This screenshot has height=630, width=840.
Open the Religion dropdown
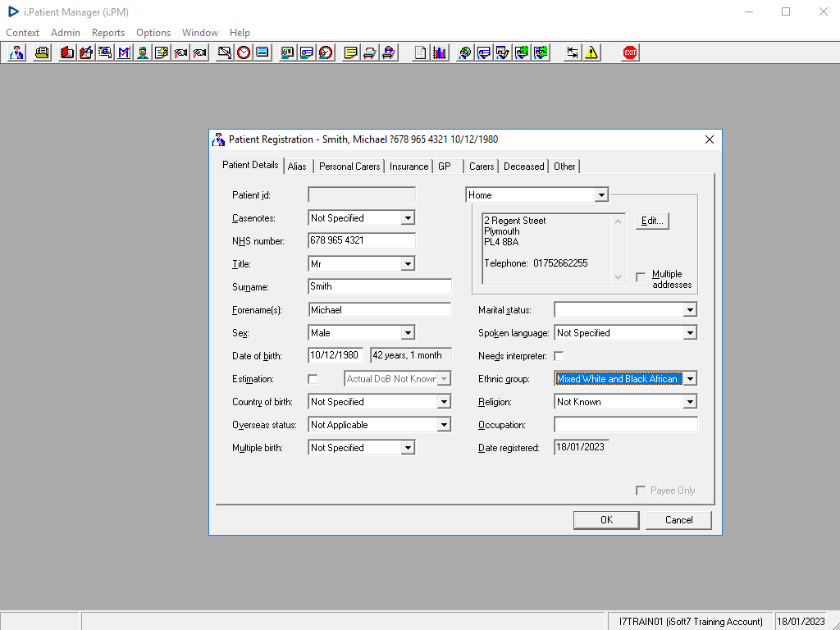690,402
